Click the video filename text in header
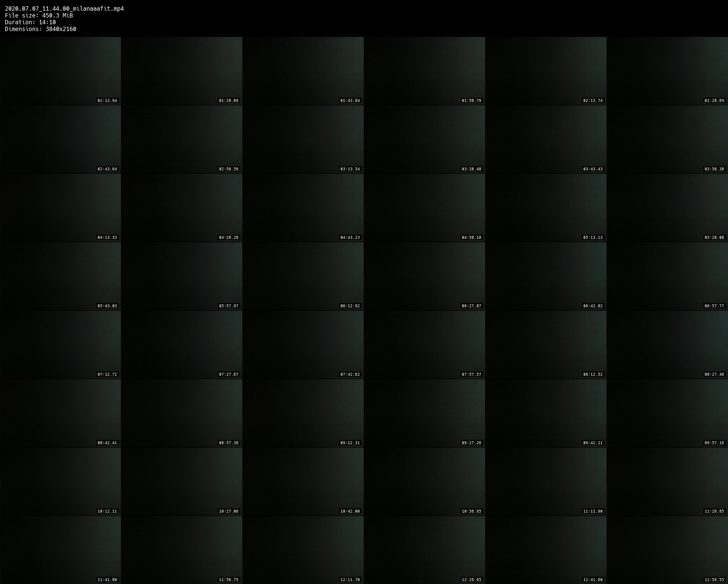This screenshot has height=584, width=728. pos(64,9)
